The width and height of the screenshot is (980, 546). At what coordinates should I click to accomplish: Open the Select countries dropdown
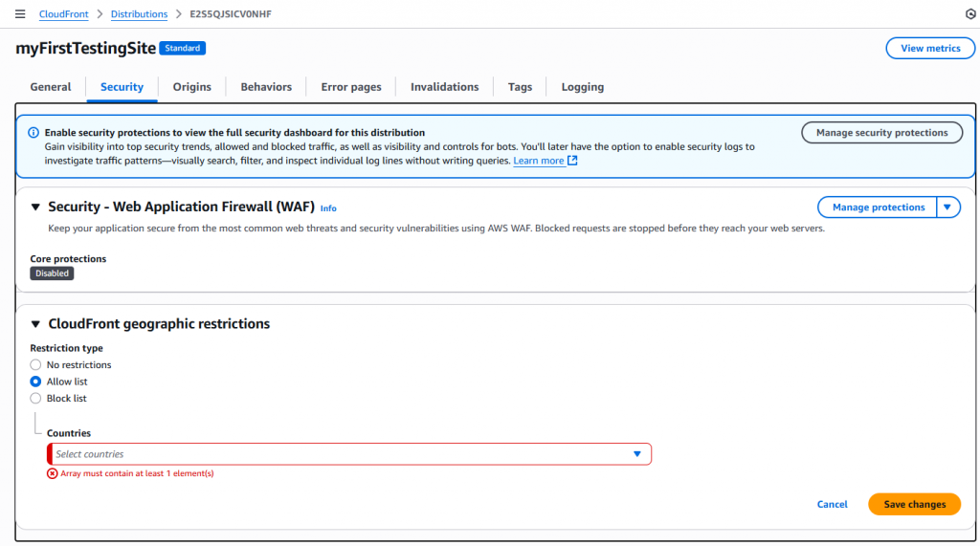[x=349, y=454]
